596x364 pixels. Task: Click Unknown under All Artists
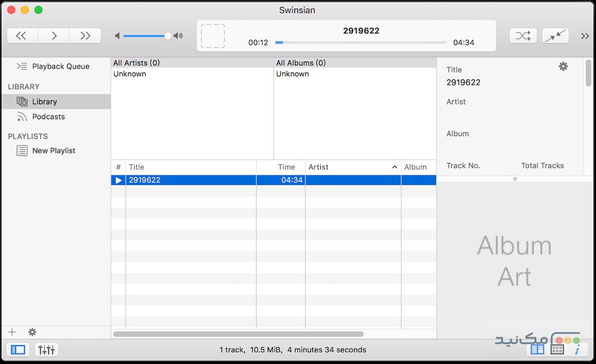pyautogui.click(x=130, y=73)
